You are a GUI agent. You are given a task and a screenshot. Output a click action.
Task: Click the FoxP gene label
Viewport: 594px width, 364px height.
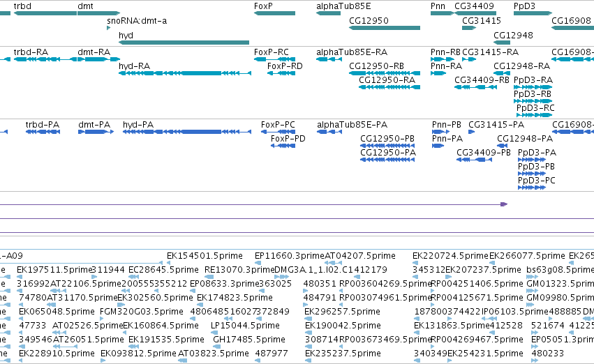tap(263, 6)
